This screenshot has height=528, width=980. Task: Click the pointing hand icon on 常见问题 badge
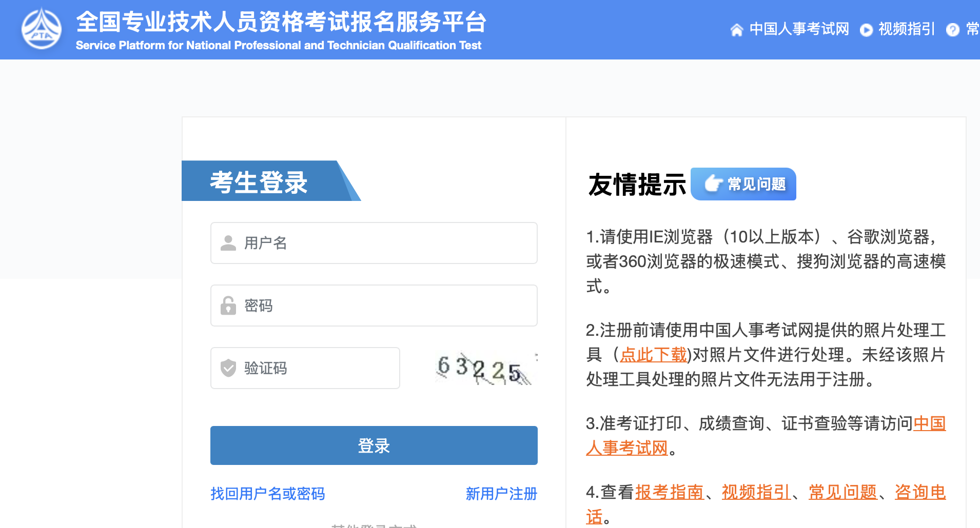pyautogui.click(x=713, y=184)
